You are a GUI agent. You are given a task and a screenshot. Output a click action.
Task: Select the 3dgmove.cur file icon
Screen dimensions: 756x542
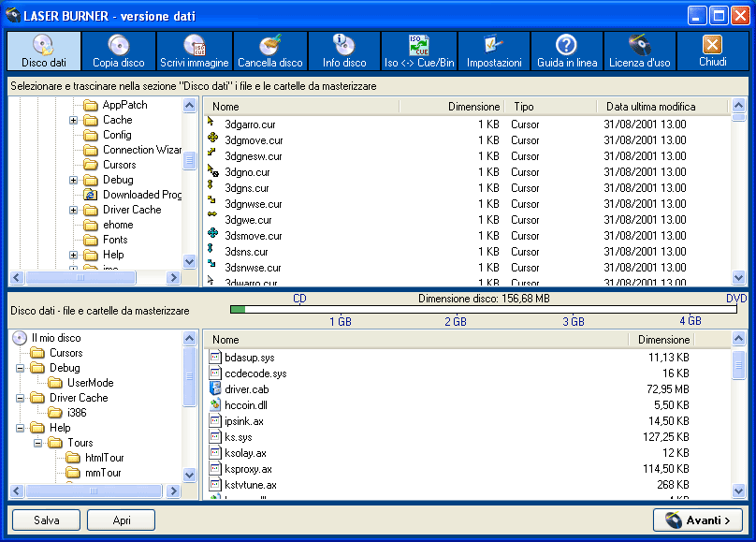tap(212, 138)
